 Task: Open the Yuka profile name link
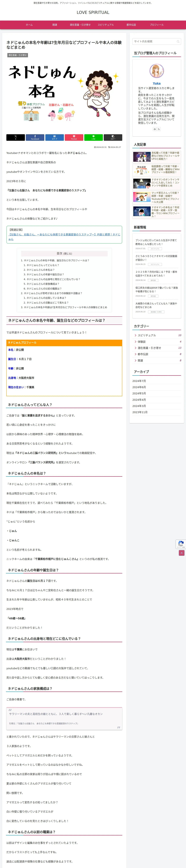coord(157,83)
